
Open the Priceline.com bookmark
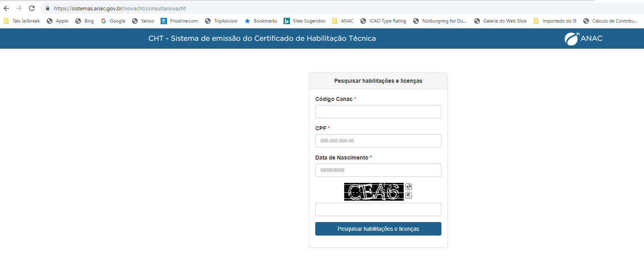coord(179,21)
